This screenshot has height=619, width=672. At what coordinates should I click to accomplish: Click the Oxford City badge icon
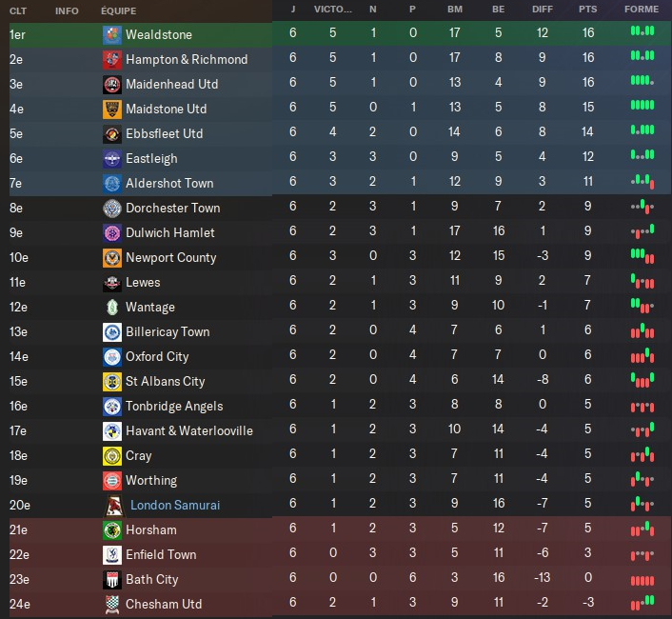(x=112, y=357)
